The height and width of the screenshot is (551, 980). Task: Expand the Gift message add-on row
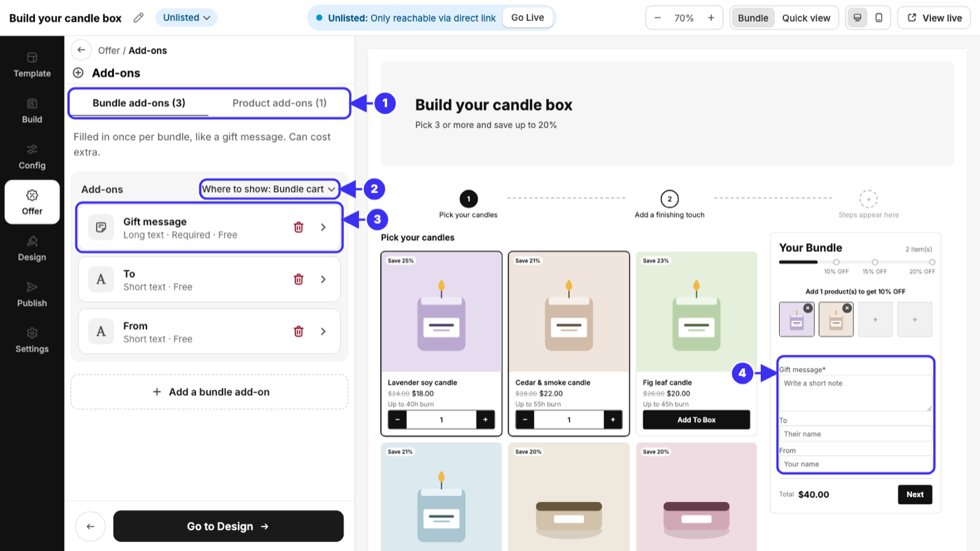point(323,227)
